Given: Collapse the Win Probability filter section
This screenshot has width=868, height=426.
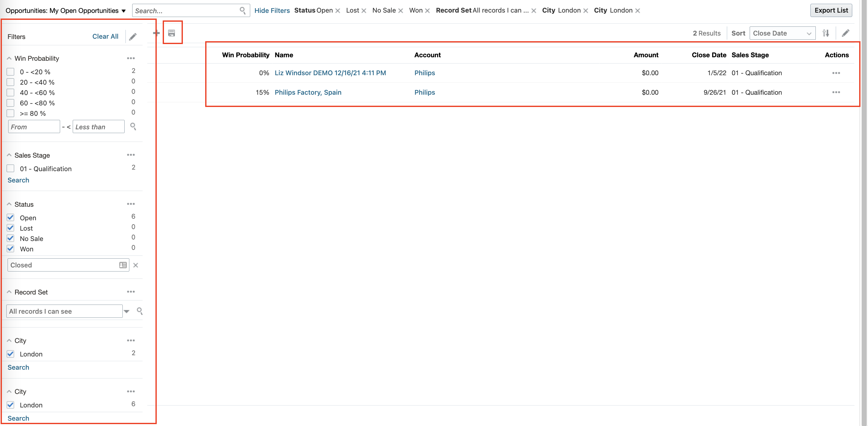Looking at the screenshot, I should [9, 58].
